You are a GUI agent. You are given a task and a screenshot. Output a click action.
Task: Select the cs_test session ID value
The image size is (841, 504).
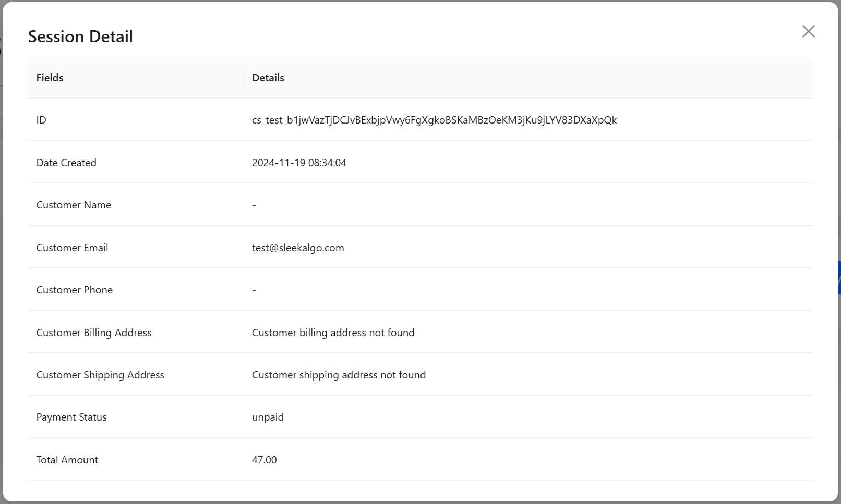(x=434, y=120)
